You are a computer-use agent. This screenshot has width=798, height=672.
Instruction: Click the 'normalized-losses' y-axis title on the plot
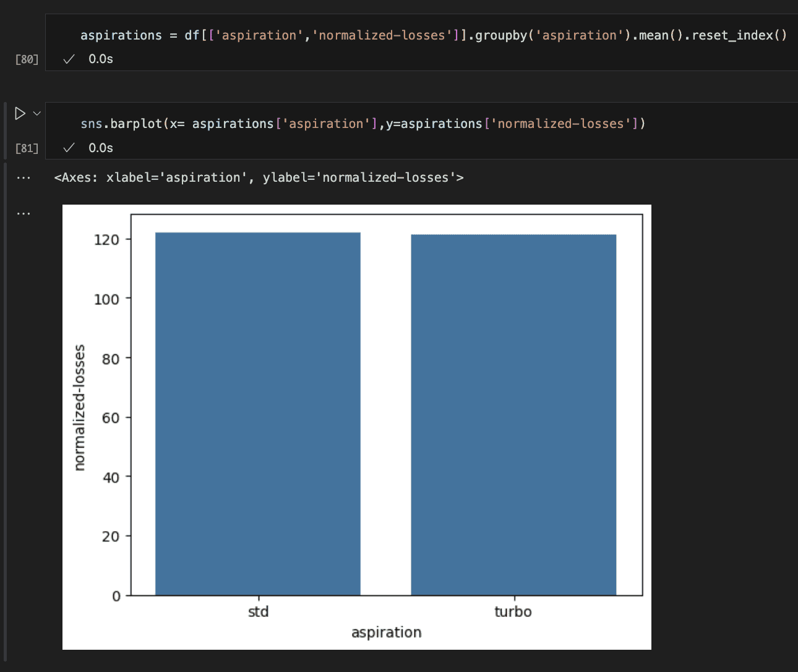(79, 408)
